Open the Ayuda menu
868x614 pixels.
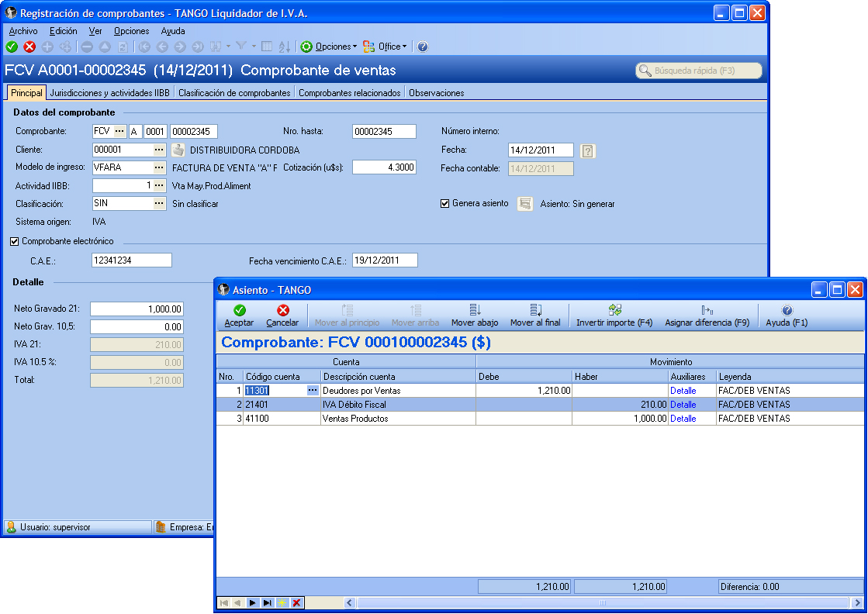pos(173,31)
